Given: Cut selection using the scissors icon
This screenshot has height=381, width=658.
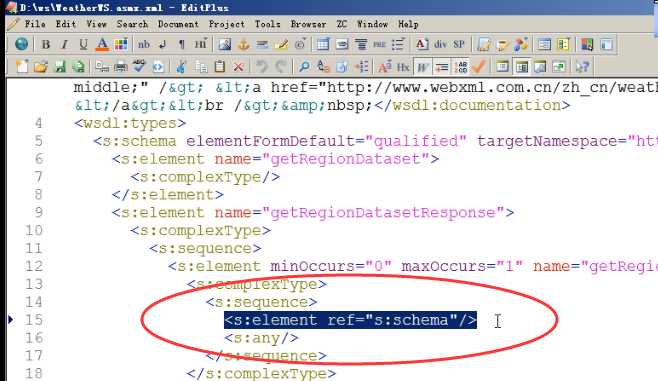Looking at the screenshot, I should [x=181, y=66].
